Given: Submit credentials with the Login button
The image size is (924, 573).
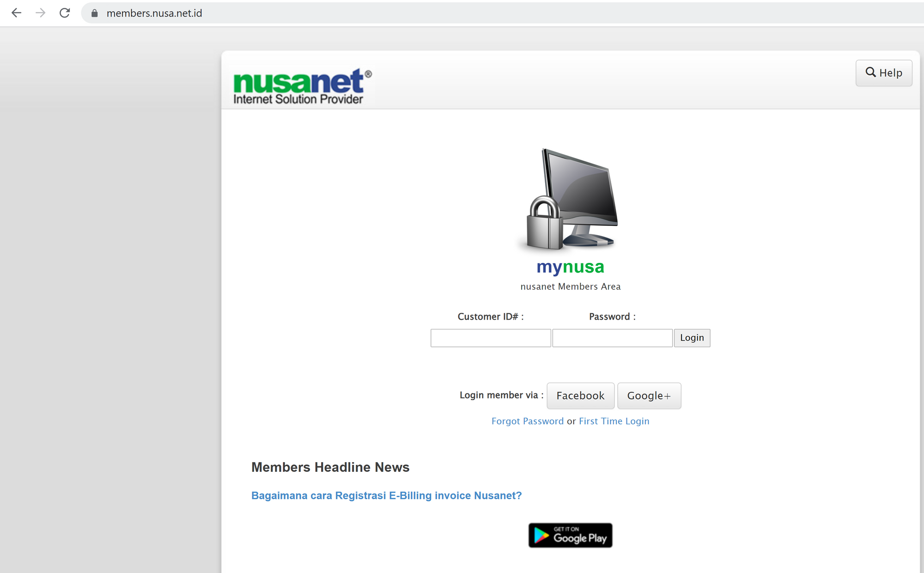Looking at the screenshot, I should [x=692, y=338].
